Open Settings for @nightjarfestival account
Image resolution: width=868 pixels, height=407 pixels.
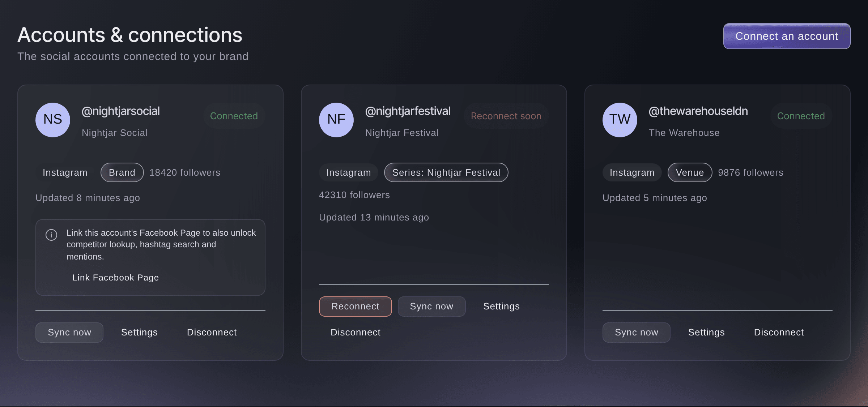pos(501,307)
